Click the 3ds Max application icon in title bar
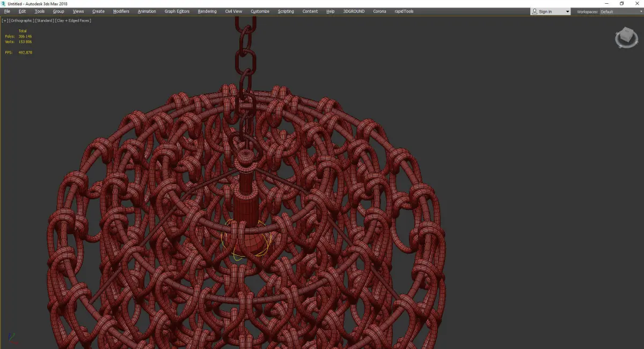 (4, 4)
